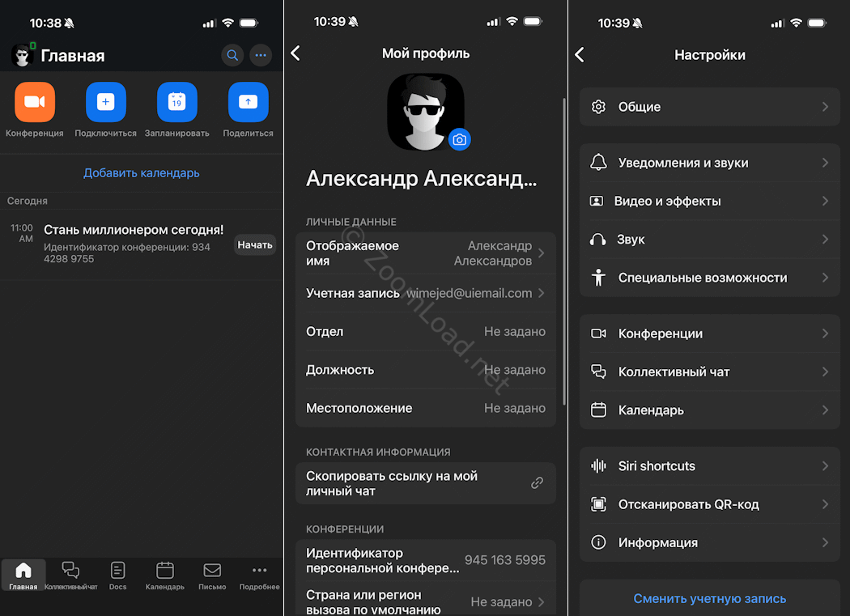This screenshot has height=616, width=850.
Task: Tap Конференции label in Настройки list
Action: pos(661,333)
